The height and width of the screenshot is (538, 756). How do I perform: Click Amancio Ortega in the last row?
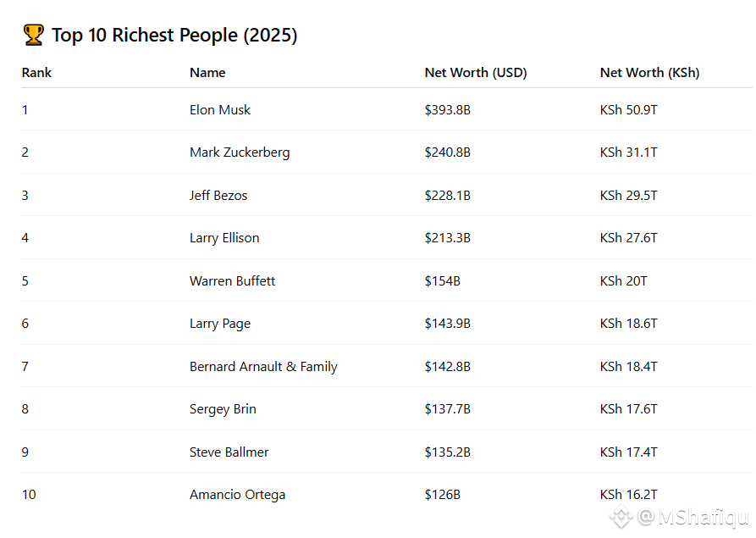point(237,495)
